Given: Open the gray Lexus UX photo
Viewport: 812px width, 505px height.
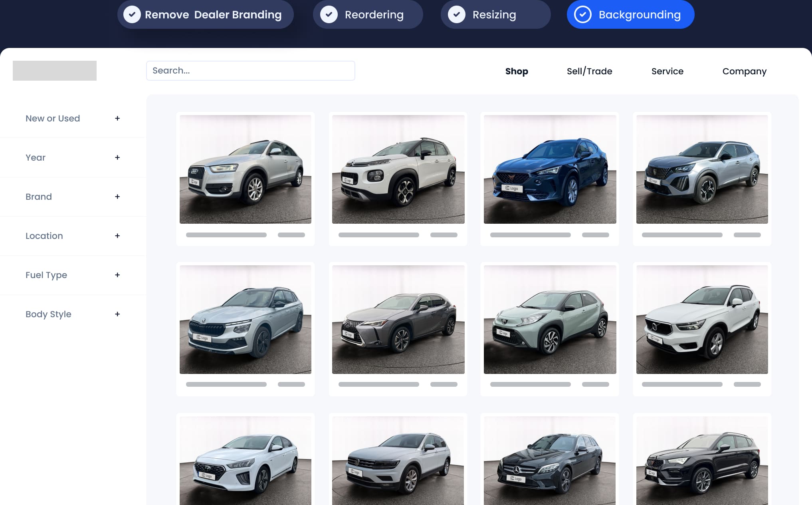Looking at the screenshot, I should tap(398, 320).
